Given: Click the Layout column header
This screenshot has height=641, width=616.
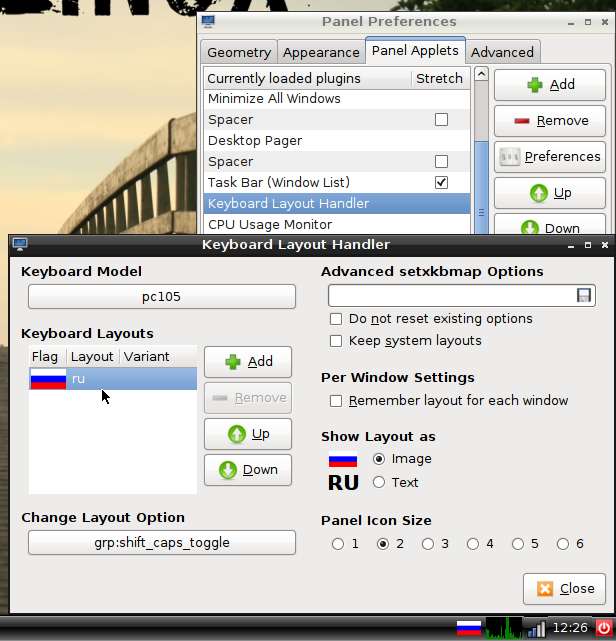Looking at the screenshot, I should pos(92,356).
